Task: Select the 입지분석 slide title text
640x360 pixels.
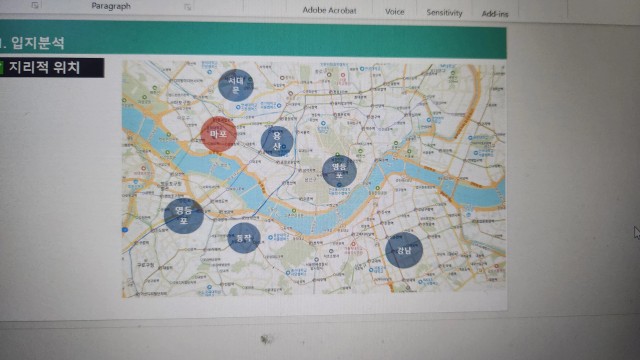Action: pos(37,42)
